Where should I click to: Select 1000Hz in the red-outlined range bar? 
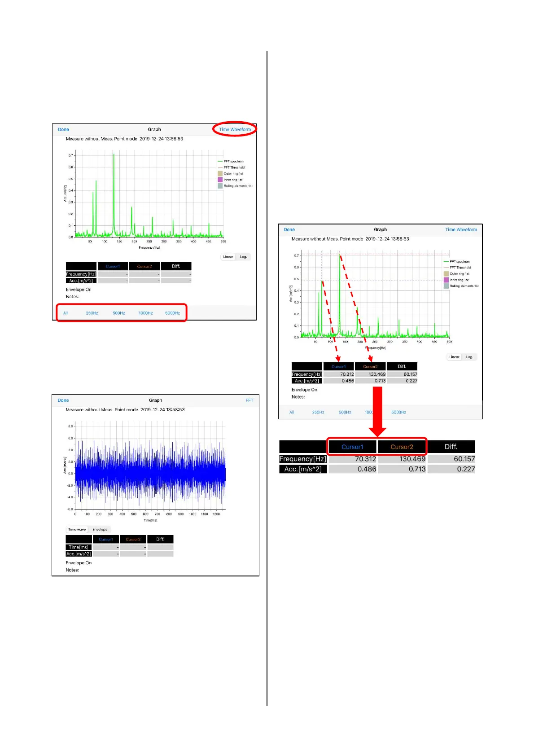point(145,313)
